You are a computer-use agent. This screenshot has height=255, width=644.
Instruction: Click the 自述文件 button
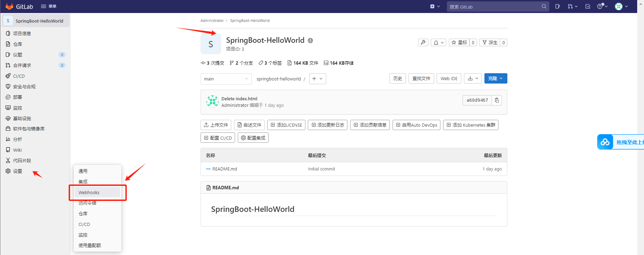249,125
